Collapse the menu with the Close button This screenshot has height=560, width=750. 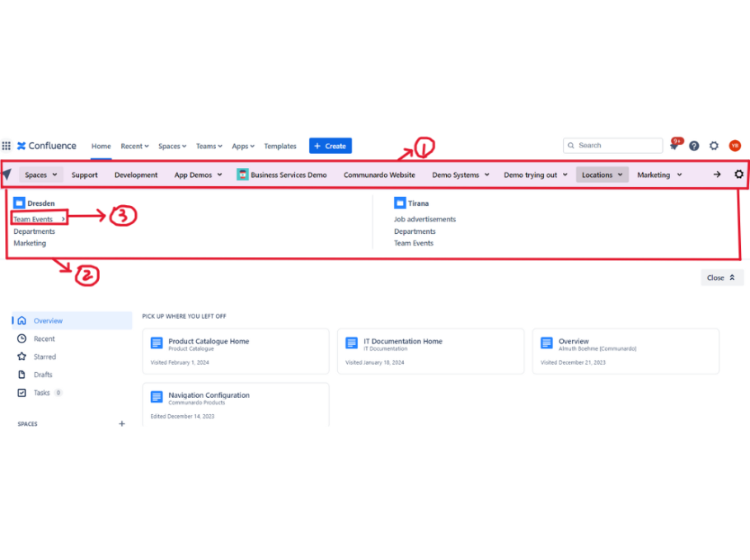(721, 278)
